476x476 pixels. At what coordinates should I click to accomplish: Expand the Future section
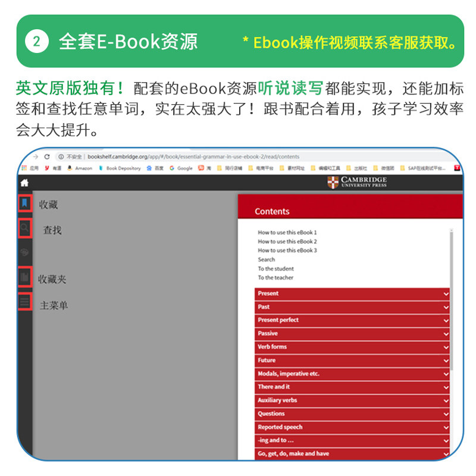point(352,361)
